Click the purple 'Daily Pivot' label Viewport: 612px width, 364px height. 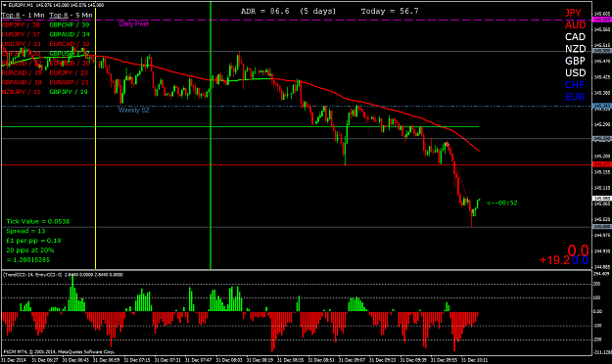coord(134,23)
